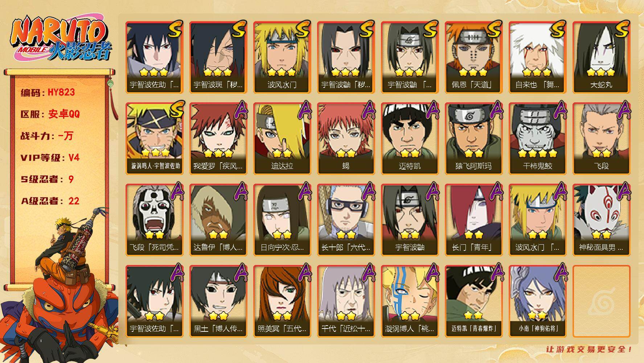The width and height of the screenshot is (644, 363).
Task: Click the Naruto Mobile 火影忍者 logo
Action: (62, 38)
